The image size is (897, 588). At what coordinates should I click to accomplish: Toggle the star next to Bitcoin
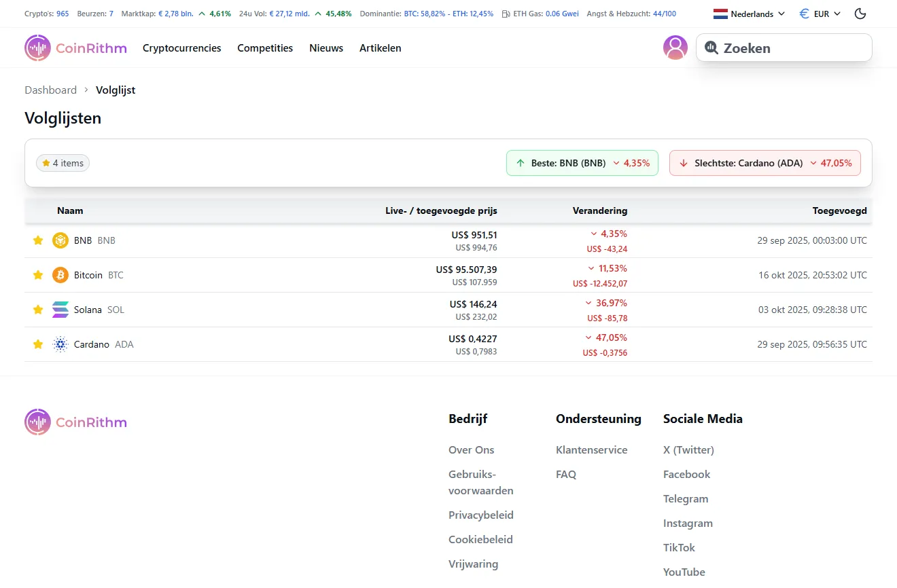point(37,274)
